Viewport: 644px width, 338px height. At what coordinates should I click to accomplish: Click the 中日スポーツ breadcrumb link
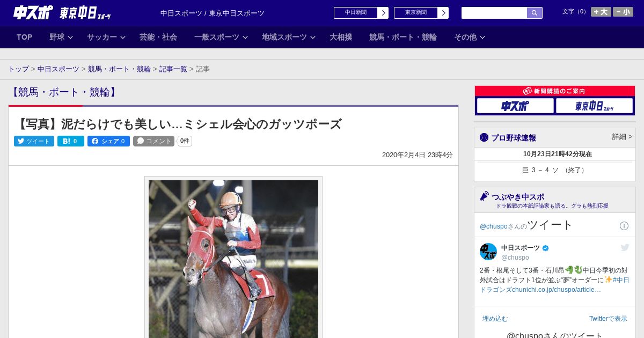click(x=58, y=69)
